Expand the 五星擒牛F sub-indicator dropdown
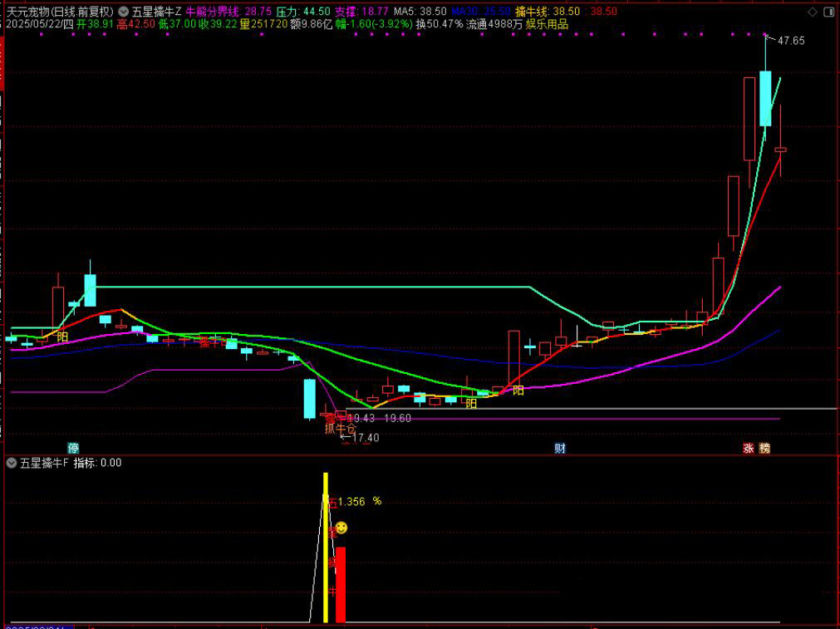This screenshot has width=840, height=629. (12, 463)
